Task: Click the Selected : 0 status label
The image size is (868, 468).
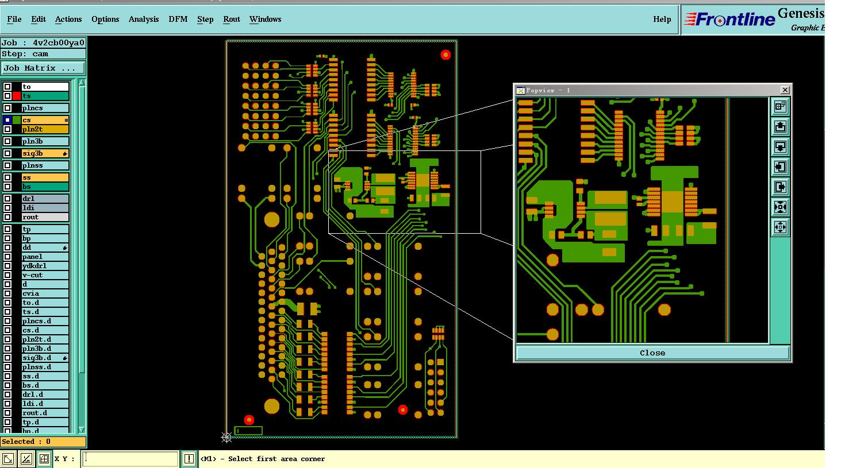Action: point(43,442)
